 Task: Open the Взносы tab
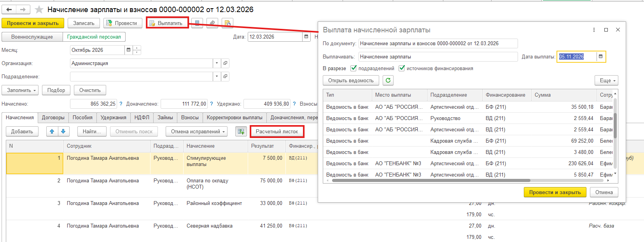(190, 117)
